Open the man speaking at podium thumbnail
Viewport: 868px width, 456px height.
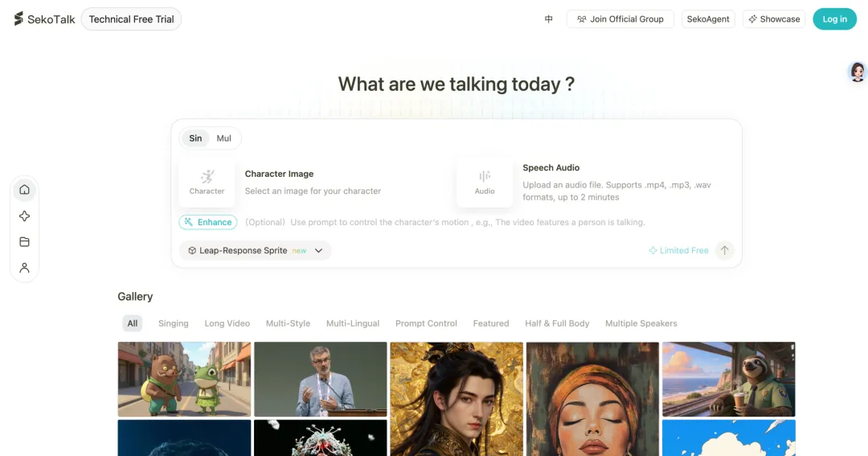point(321,379)
